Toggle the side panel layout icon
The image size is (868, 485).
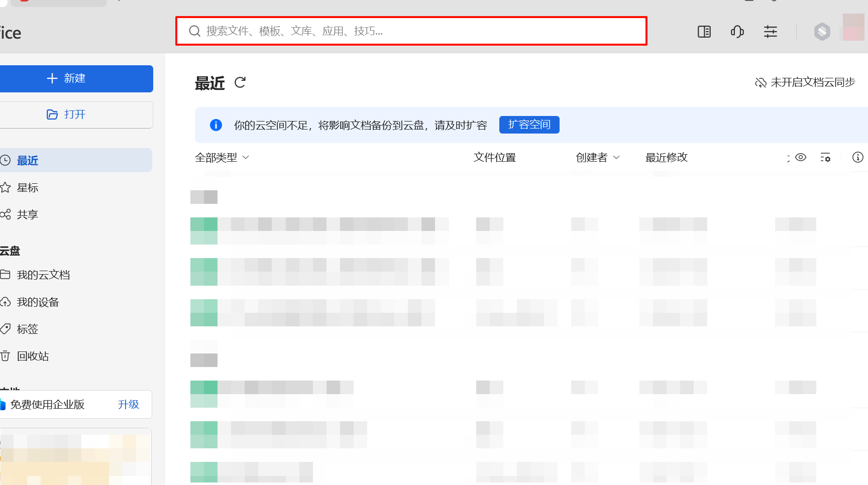[704, 32]
